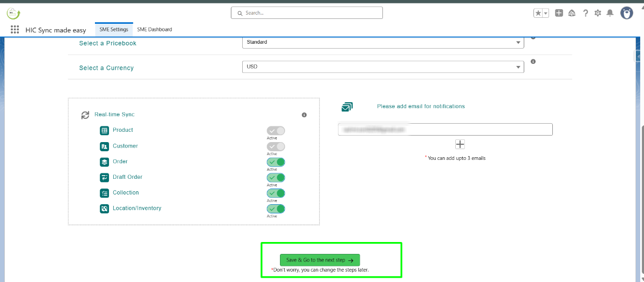Toggle the Location/Inventory sync switch
The width and height of the screenshot is (644, 282).
[276, 209]
